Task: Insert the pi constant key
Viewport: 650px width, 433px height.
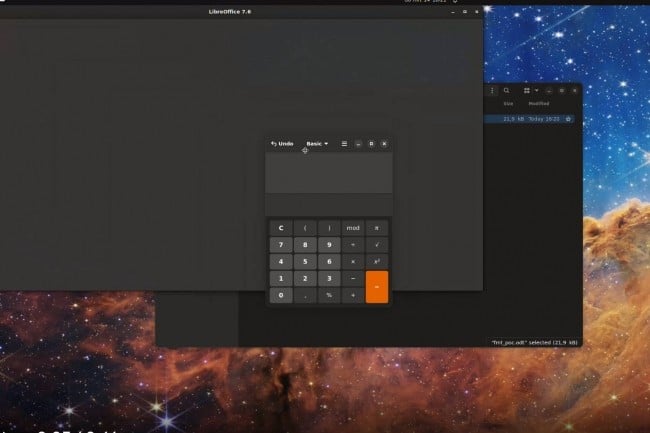Action: coord(377,228)
